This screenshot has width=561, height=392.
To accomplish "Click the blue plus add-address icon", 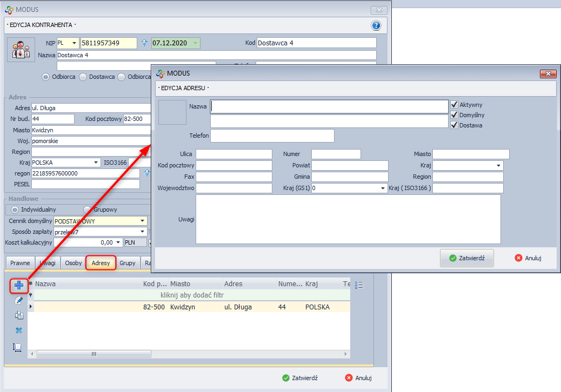I will tap(18, 286).
